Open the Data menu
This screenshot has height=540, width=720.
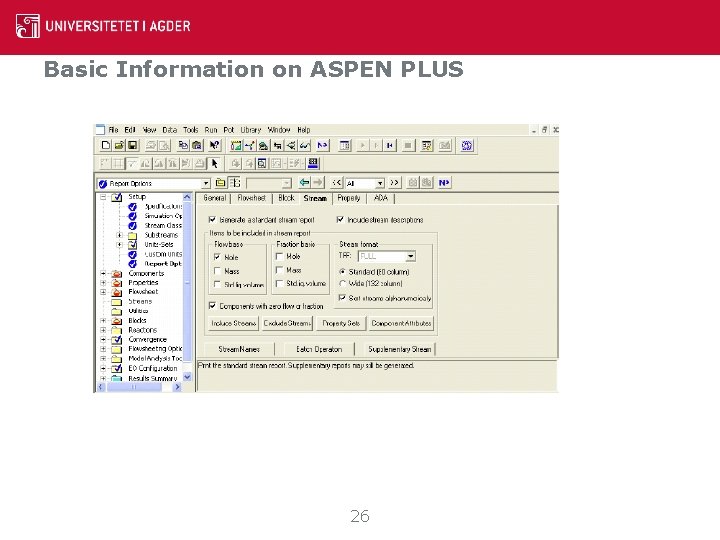tap(169, 130)
